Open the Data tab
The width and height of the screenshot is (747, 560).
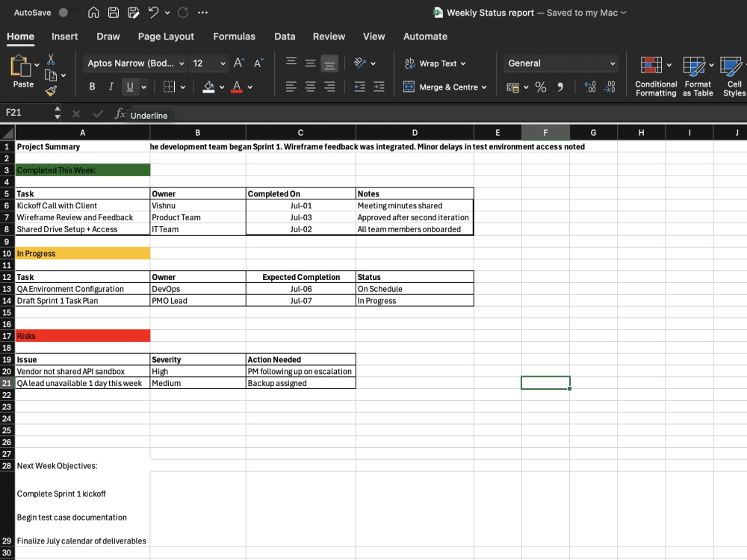(x=285, y=37)
